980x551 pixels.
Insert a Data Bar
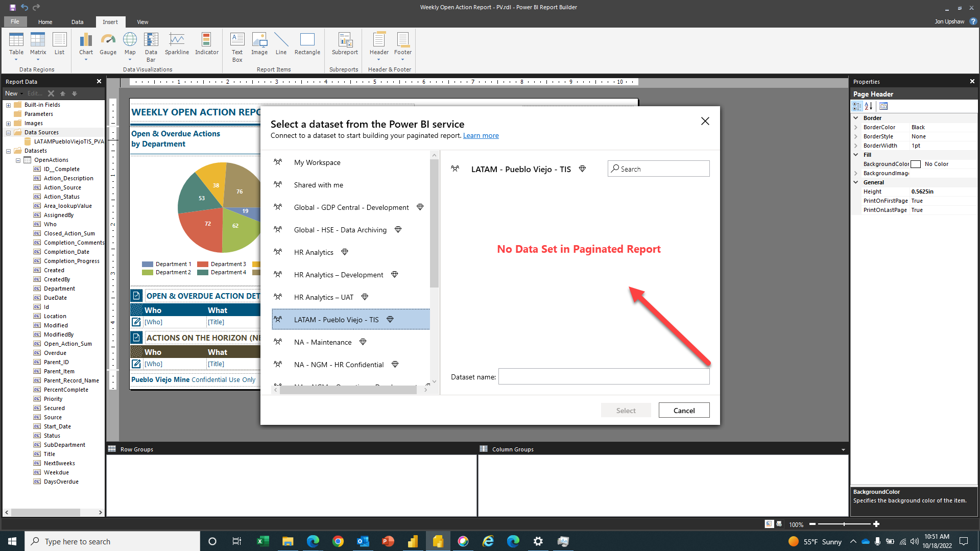151,47
